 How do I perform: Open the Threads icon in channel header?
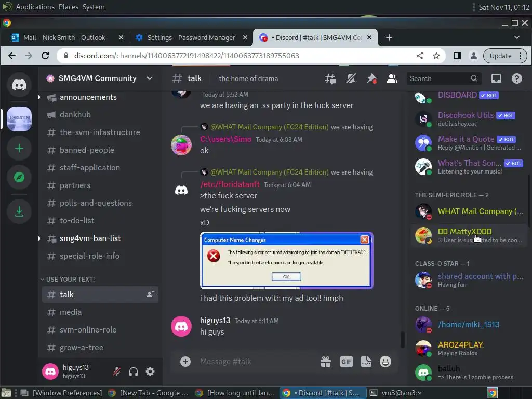[330, 79]
